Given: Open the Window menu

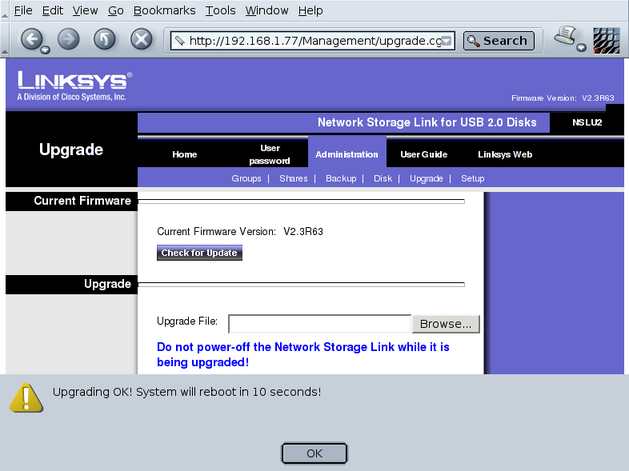Looking at the screenshot, I should (x=266, y=10).
